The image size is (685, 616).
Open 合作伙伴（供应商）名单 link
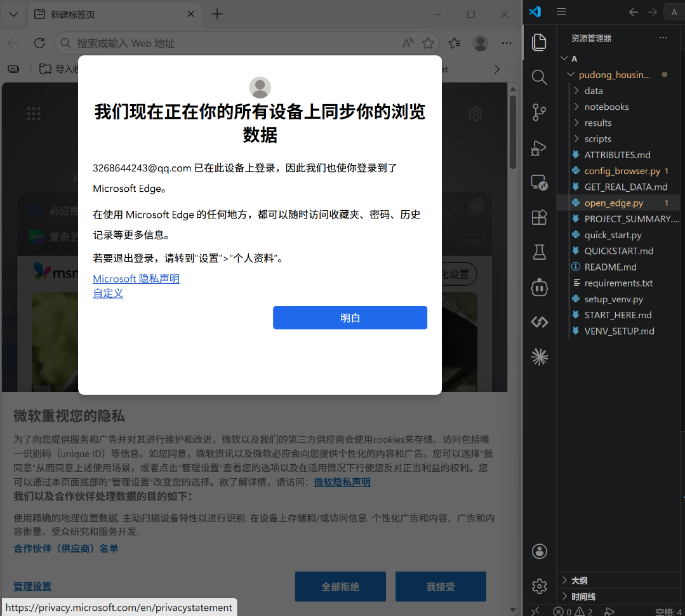pos(66,549)
